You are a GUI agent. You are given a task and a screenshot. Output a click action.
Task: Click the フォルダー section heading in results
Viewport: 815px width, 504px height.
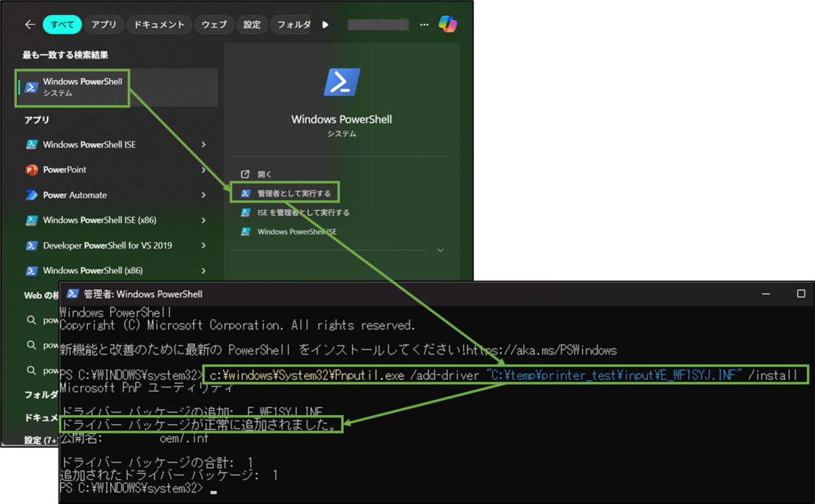(41, 395)
